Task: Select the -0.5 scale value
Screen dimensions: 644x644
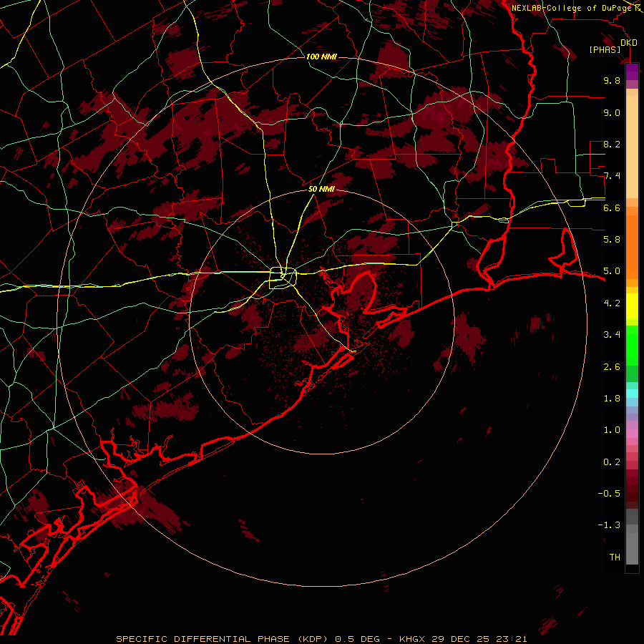Action: pos(609,494)
